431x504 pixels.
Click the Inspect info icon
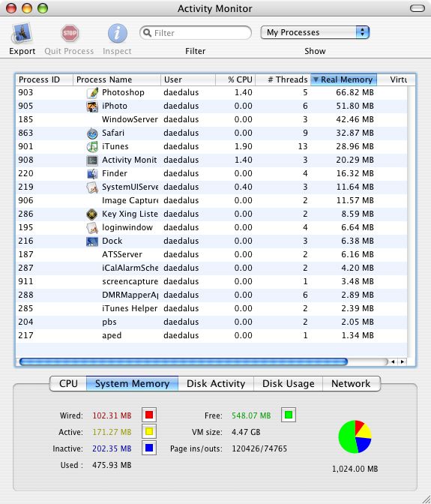point(117,33)
